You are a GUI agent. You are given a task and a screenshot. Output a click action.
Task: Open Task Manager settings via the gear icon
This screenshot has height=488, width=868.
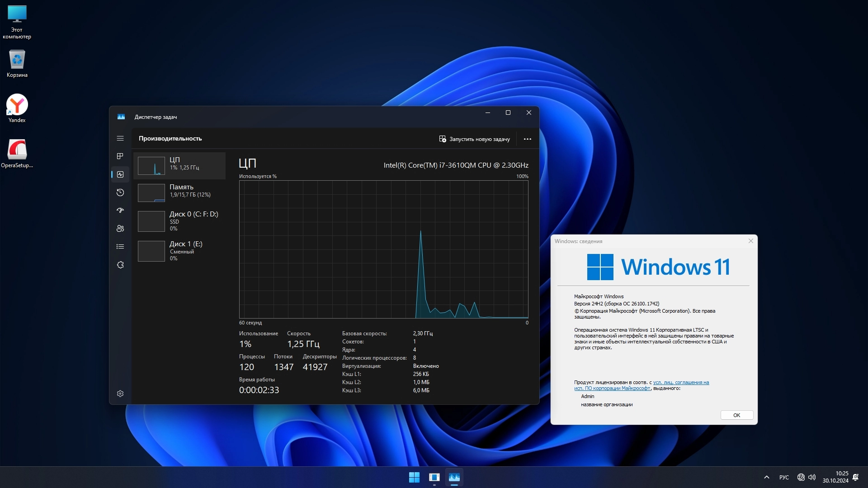coord(120,394)
